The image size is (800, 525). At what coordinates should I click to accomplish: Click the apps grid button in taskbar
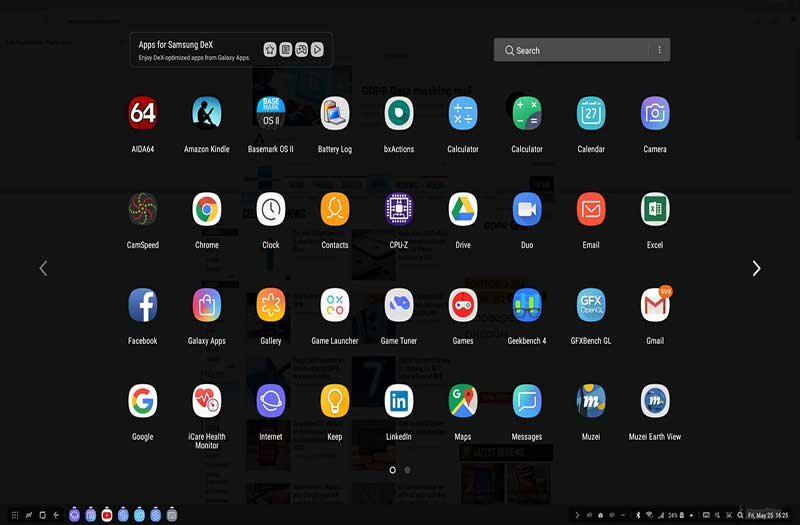[15, 515]
